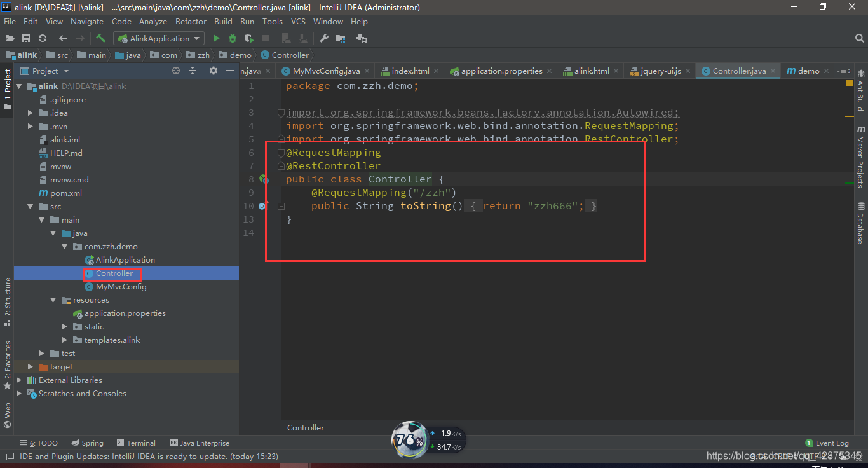Expand the static folder arrow
The height and width of the screenshot is (468, 868).
(x=65, y=327)
